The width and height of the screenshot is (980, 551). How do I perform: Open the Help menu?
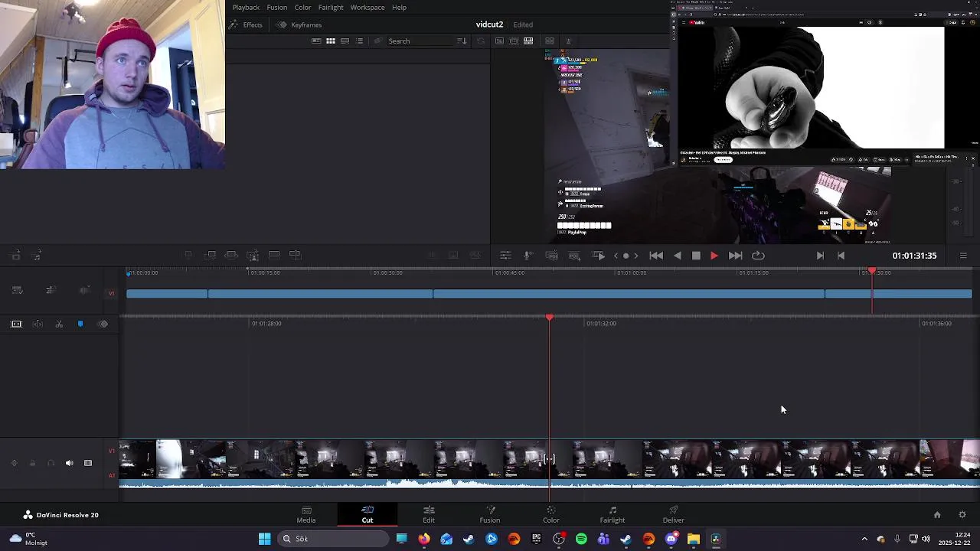point(399,8)
